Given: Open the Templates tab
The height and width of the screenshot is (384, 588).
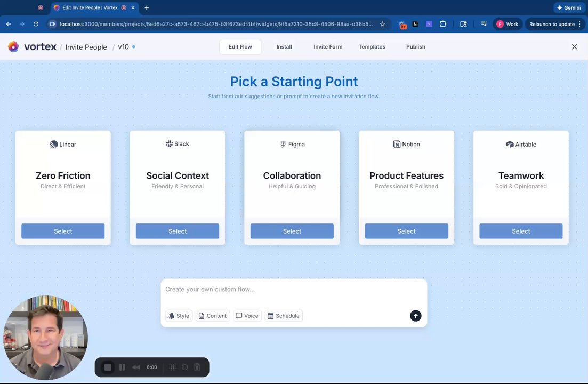Looking at the screenshot, I should pyautogui.click(x=372, y=46).
